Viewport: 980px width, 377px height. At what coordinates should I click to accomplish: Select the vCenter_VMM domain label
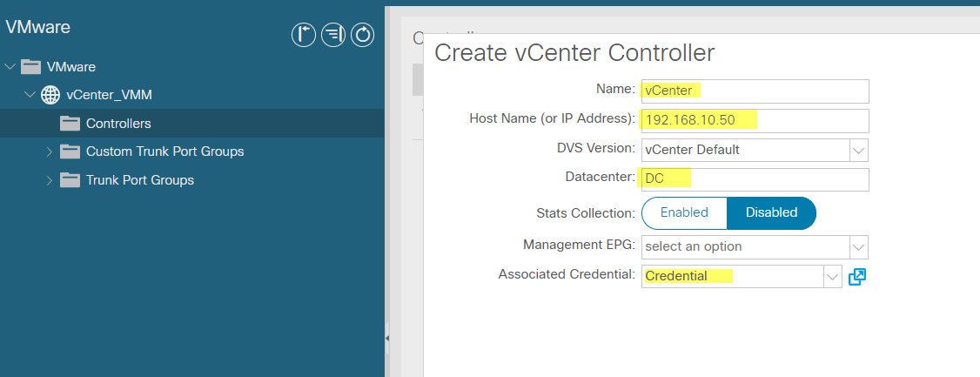pos(110,95)
